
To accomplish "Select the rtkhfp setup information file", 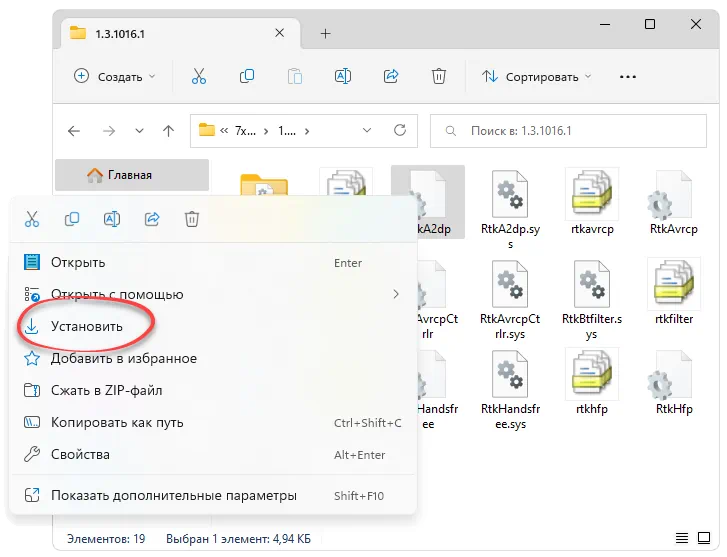I will tap(592, 382).
